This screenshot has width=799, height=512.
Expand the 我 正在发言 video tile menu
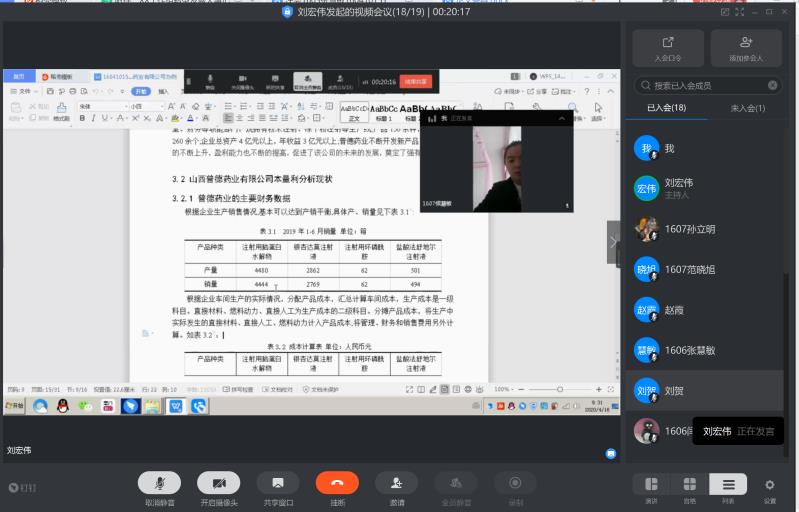[564, 118]
